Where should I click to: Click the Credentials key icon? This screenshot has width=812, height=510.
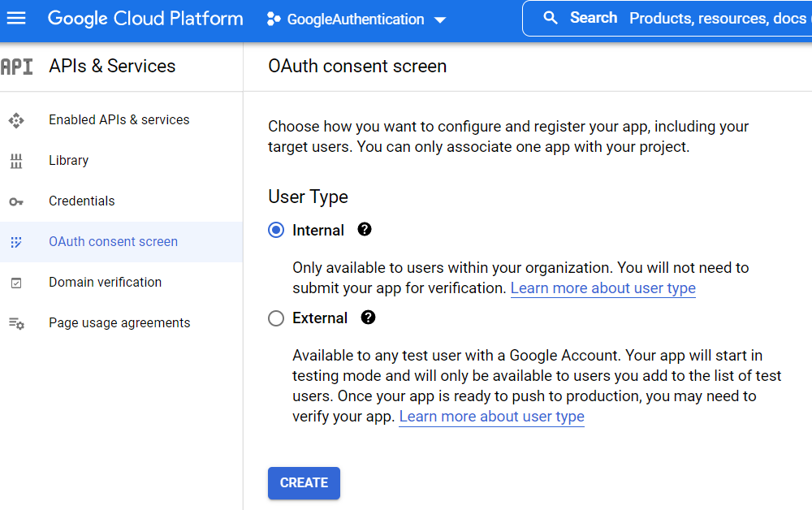(16, 201)
